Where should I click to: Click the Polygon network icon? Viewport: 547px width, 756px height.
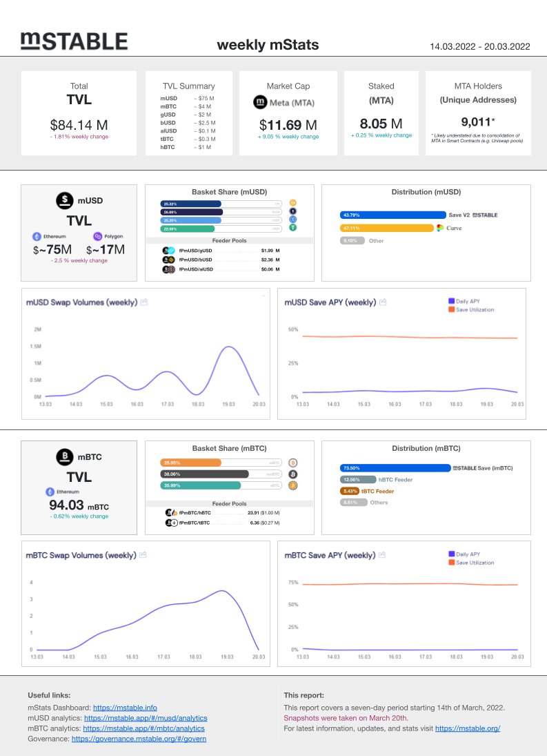[x=98, y=236]
